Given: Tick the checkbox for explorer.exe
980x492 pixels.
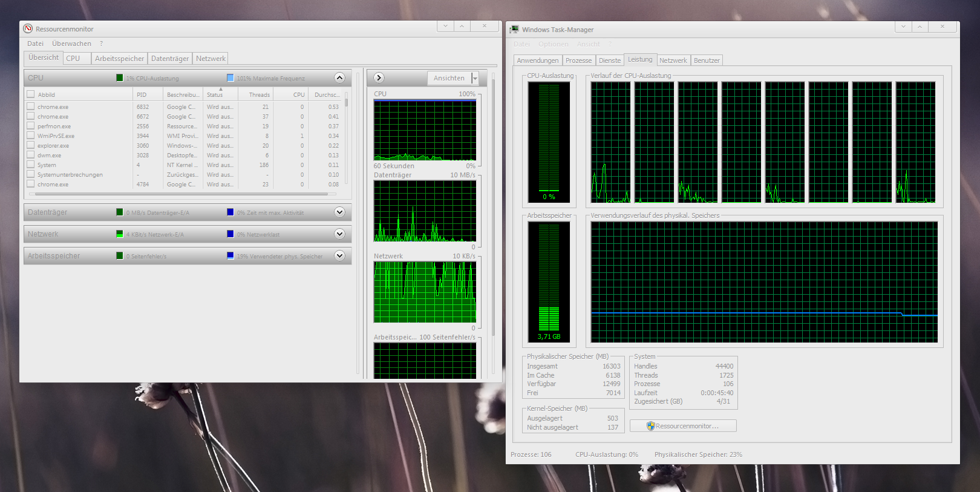Looking at the screenshot, I should pos(30,145).
